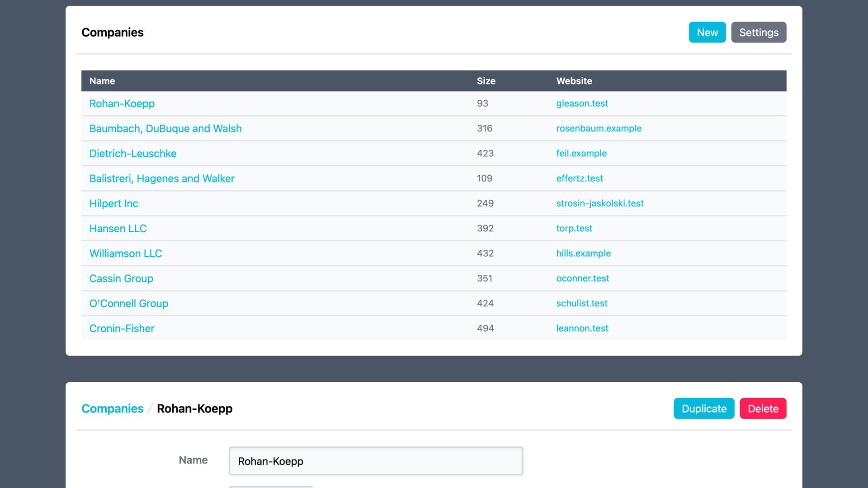Open Williamson LLC company
This screenshot has width=868, height=488.
[126, 253]
